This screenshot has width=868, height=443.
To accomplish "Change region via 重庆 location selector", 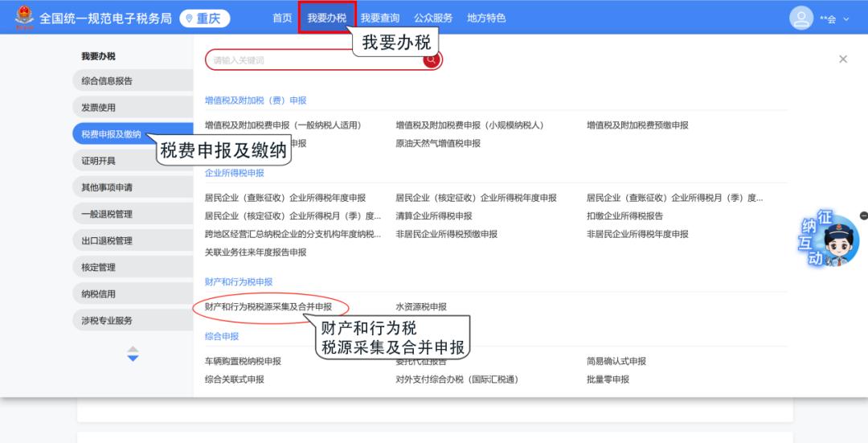I will tap(204, 18).
